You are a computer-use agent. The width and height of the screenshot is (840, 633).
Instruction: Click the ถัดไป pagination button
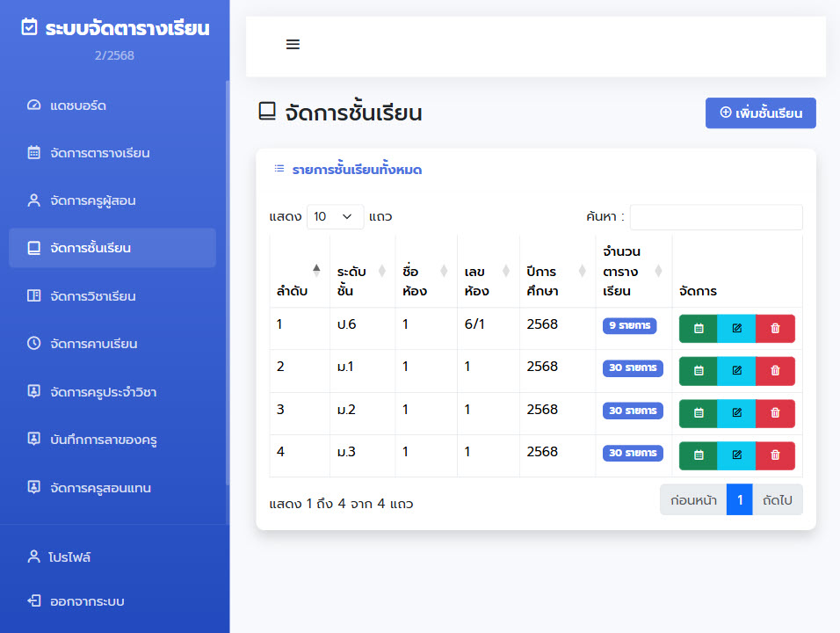click(777, 500)
